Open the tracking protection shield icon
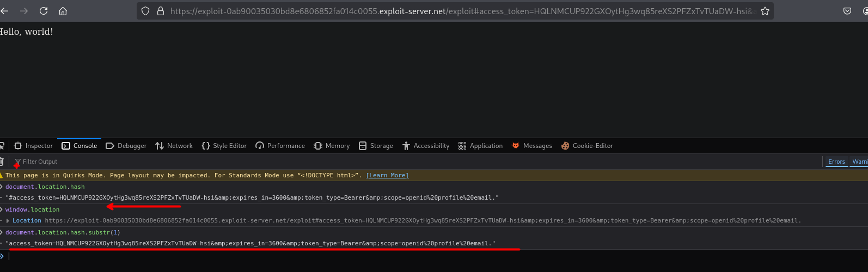 point(145,11)
